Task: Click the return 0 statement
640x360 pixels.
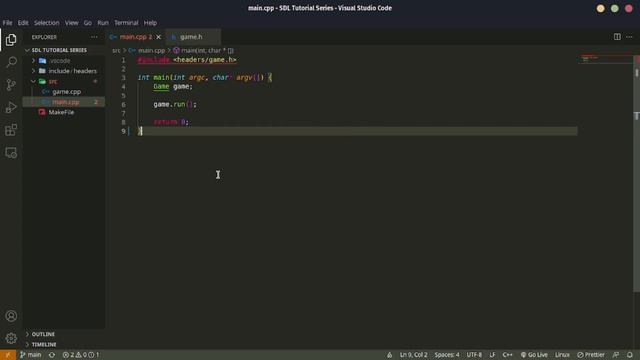Action: (x=171, y=122)
